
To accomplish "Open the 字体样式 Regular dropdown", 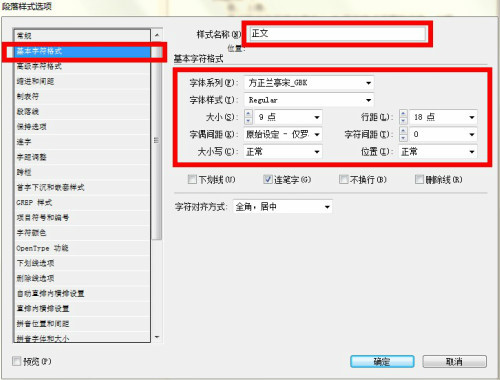I will pos(309,100).
